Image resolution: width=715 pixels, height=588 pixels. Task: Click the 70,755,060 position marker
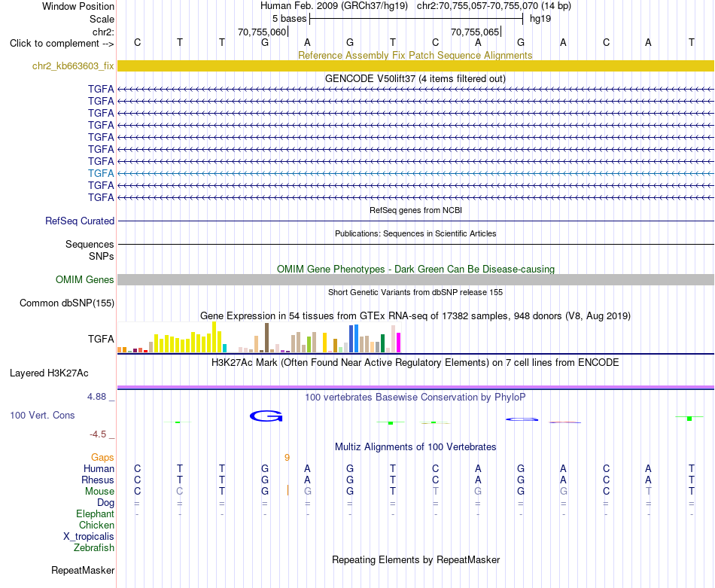pyautogui.click(x=263, y=32)
